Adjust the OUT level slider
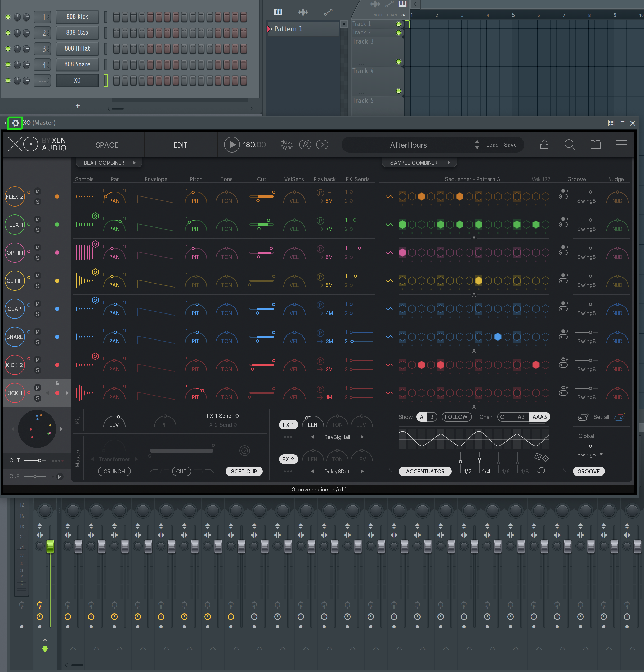This screenshot has width=644, height=672. pos(35,460)
